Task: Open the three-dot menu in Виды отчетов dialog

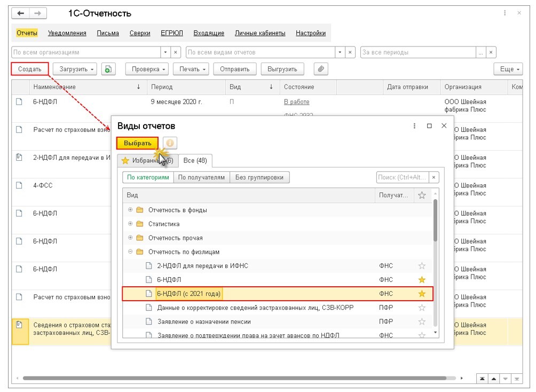Action: tap(414, 126)
